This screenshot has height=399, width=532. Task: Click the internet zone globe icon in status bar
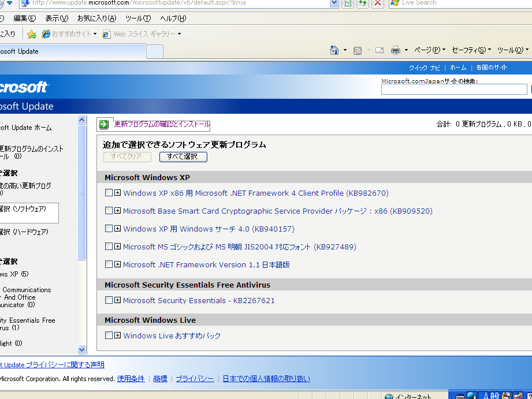[389, 397]
